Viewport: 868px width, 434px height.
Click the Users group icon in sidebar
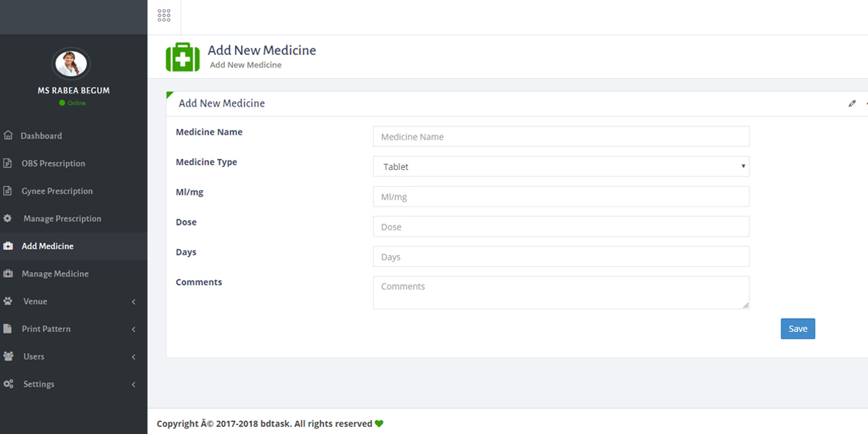point(8,357)
